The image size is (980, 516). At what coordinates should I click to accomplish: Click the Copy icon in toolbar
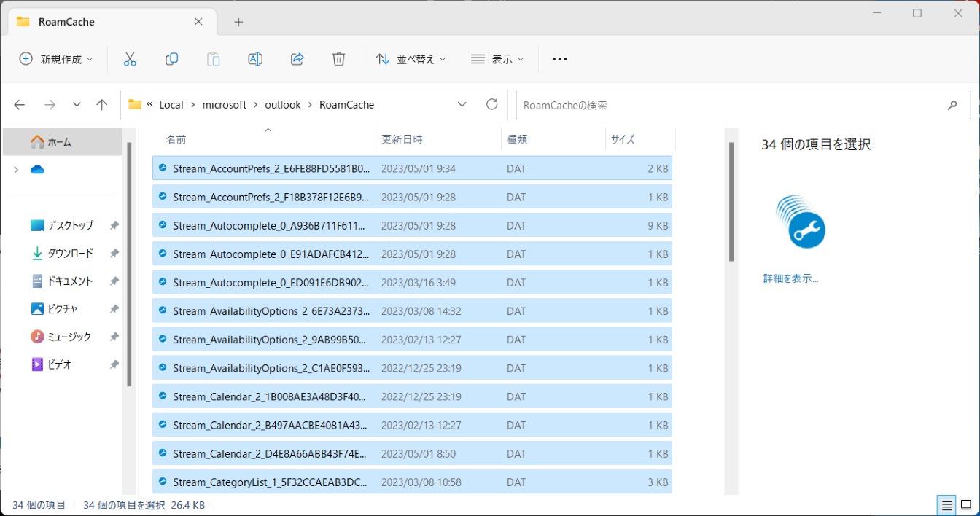(171, 59)
